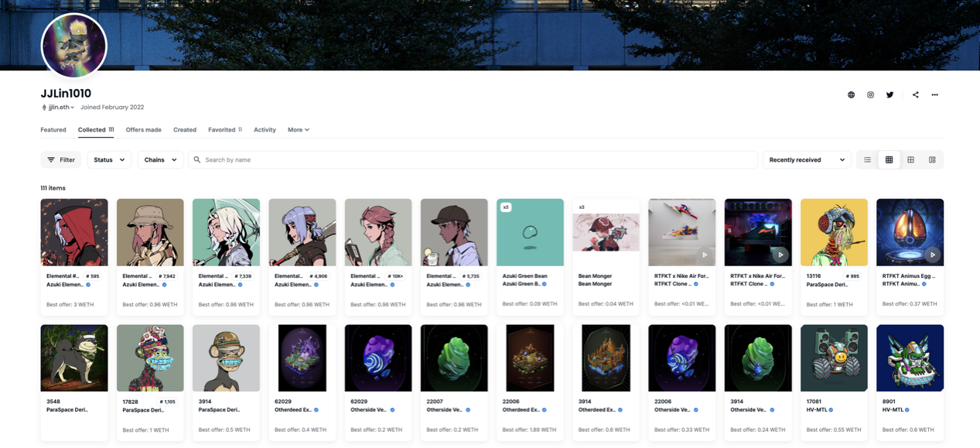The width and height of the screenshot is (980, 448).
Task: Open the website globe icon
Action: click(x=851, y=95)
